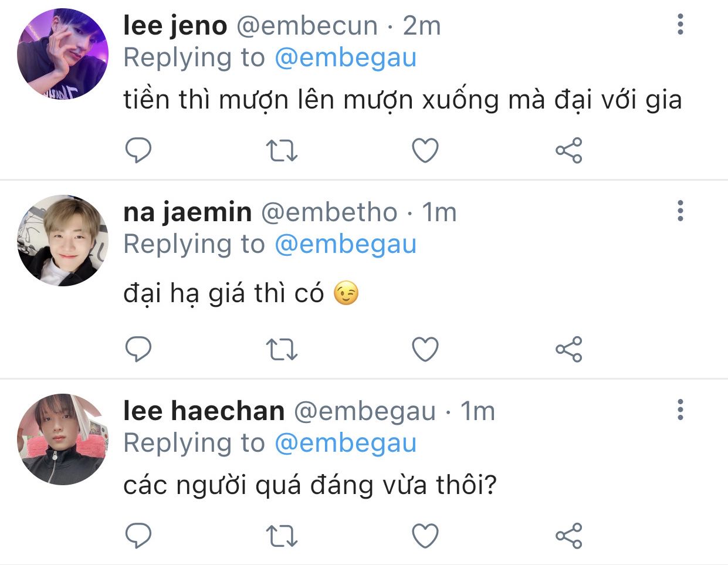The image size is (728, 565).
Task: Retweet lee haechan's tweet
Action: coord(282,536)
